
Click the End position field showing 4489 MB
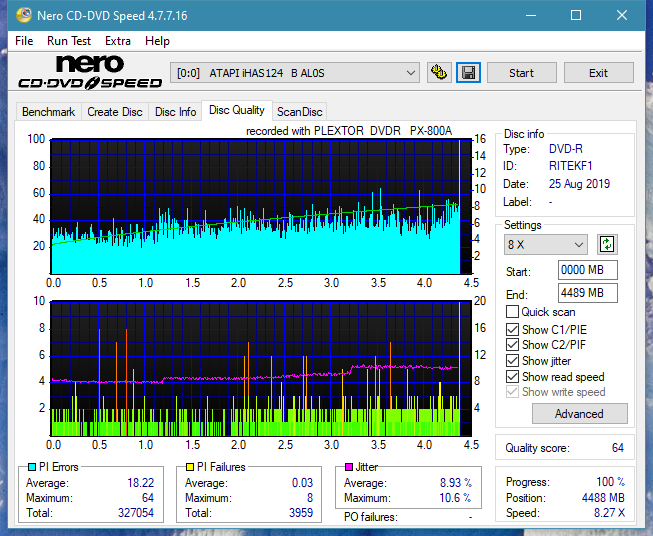pyautogui.click(x=588, y=293)
